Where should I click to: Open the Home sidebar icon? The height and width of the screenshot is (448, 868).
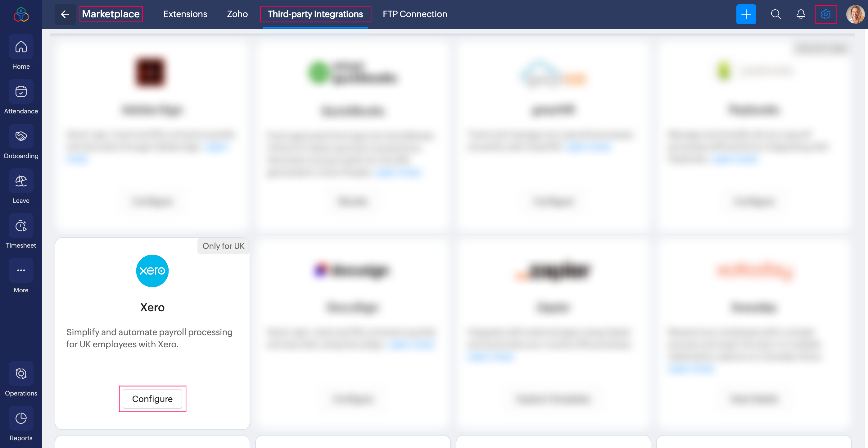[21, 47]
